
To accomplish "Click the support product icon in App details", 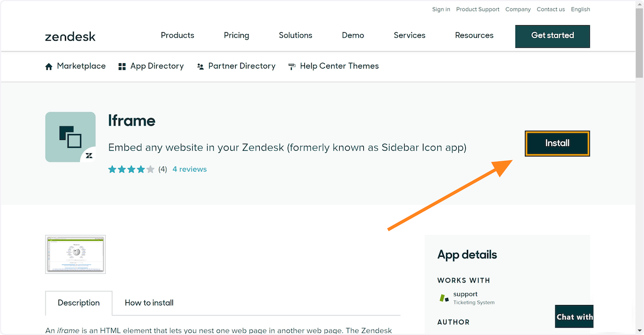I will click(x=444, y=298).
